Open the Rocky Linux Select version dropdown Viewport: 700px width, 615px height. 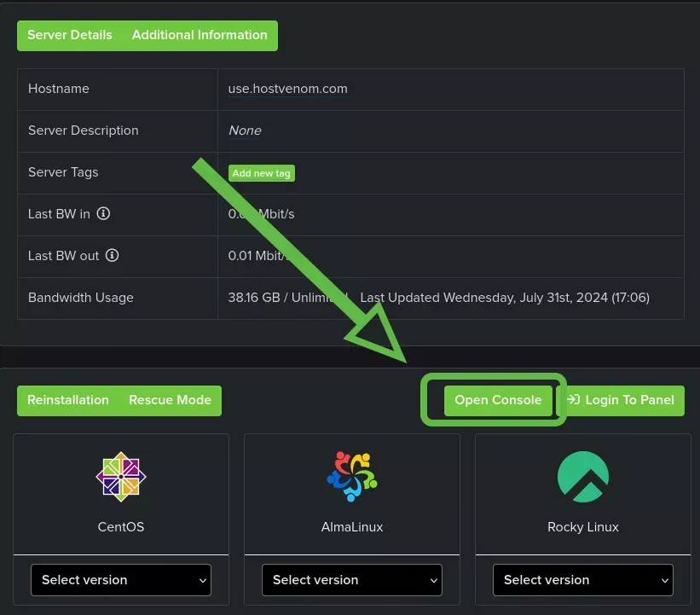pos(583,580)
